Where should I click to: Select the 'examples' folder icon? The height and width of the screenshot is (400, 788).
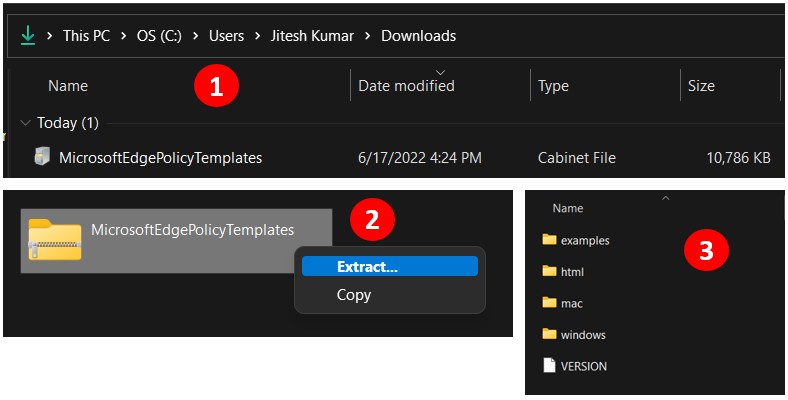[550, 239]
